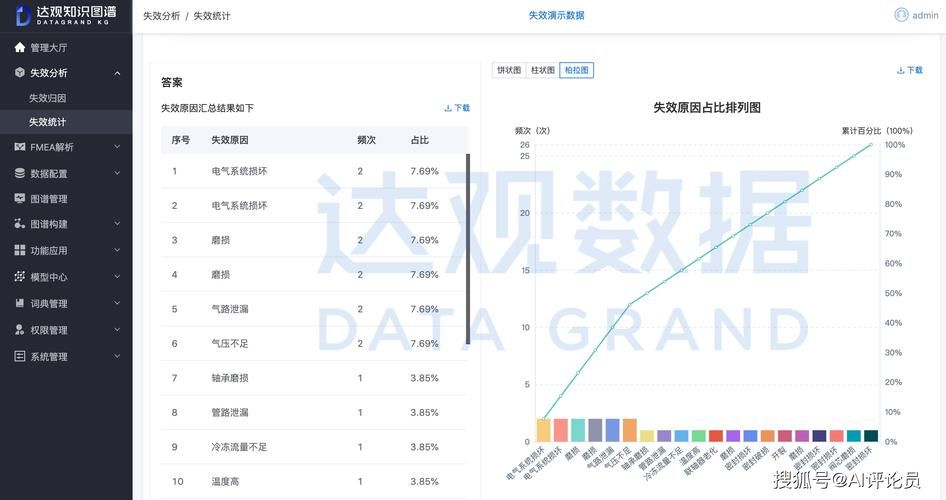946x500 pixels.
Task: Click the 频次 column header
Action: point(366,140)
